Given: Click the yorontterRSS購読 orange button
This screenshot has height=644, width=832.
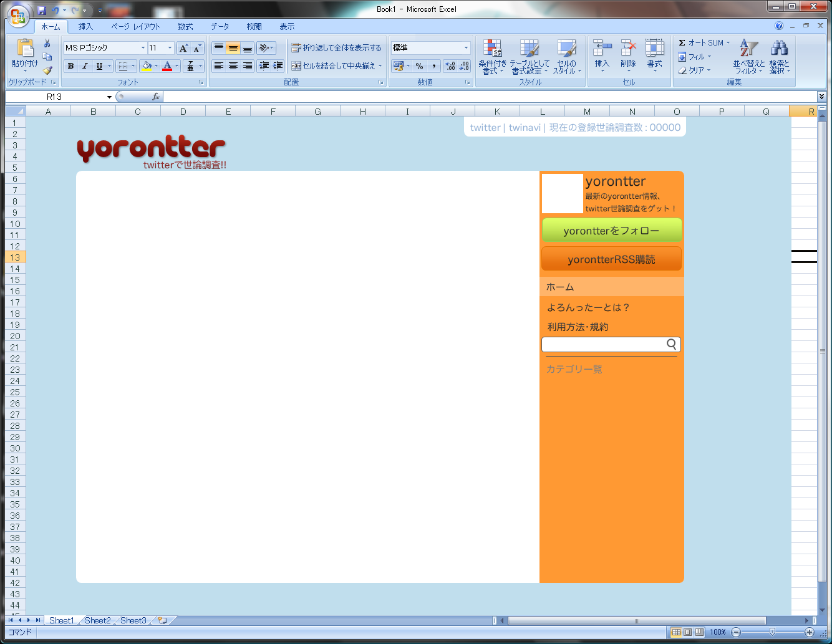Looking at the screenshot, I should (611, 259).
